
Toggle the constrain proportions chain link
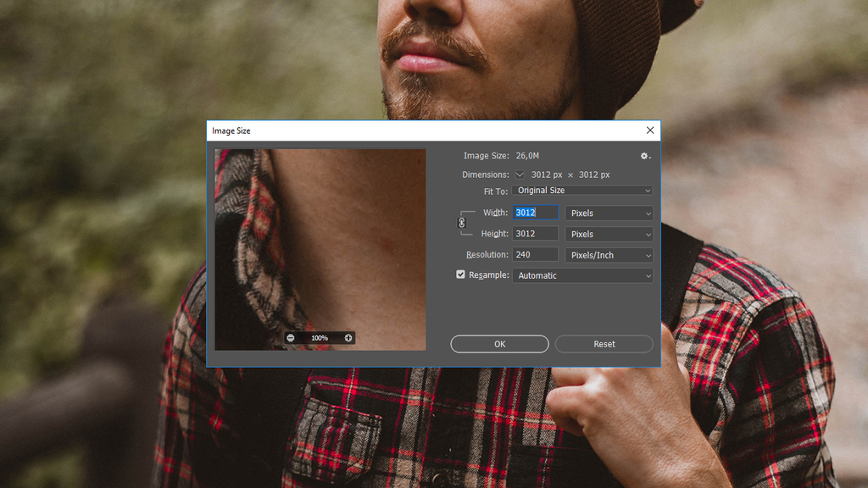tap(462, 223)
